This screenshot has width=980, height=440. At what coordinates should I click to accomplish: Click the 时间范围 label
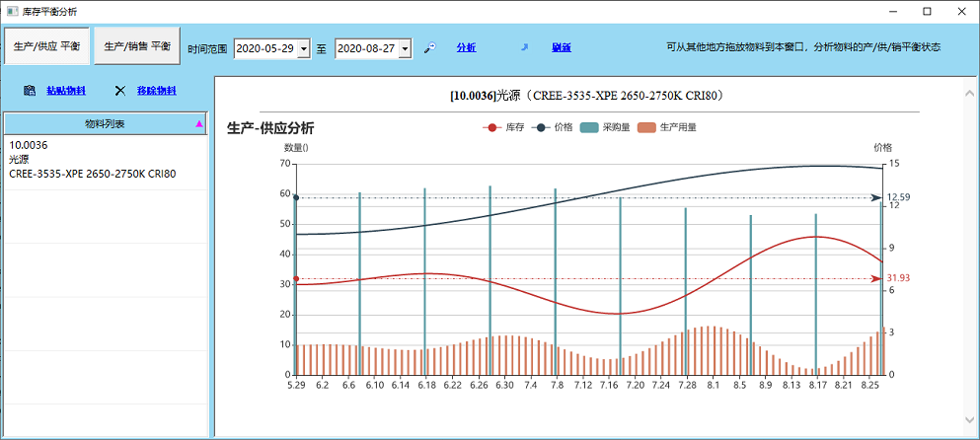(x=207, y=48)
